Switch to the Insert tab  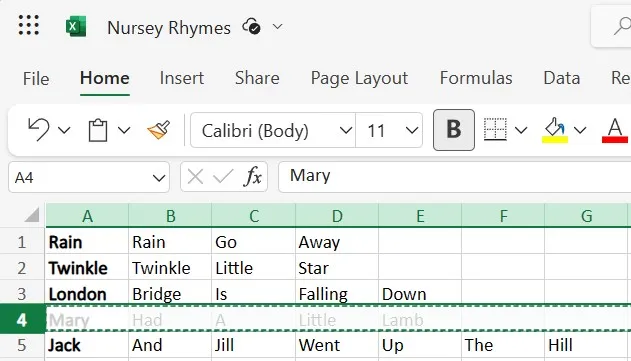[181, 78]
